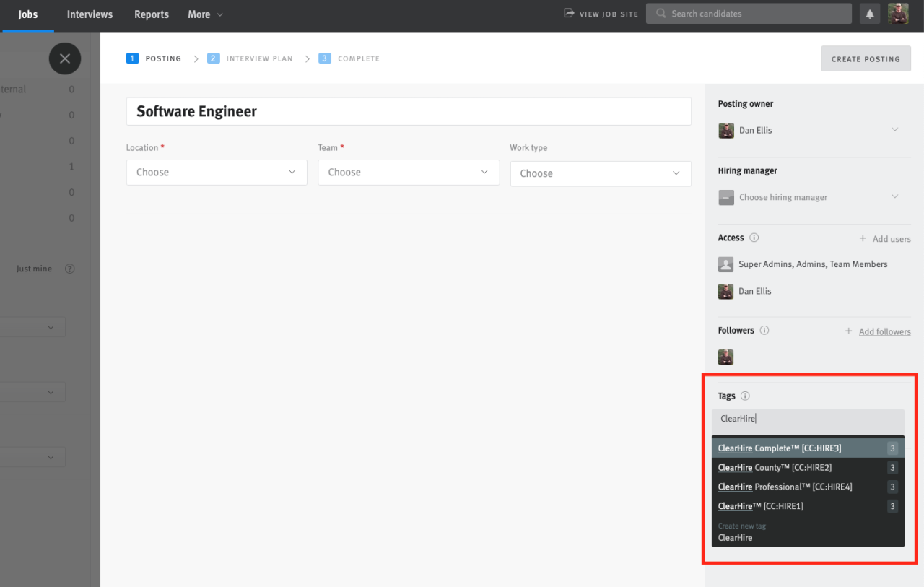Screen dimensions: 924x587
Task: Click the View Job Site link
Action: tap(609, 14)
